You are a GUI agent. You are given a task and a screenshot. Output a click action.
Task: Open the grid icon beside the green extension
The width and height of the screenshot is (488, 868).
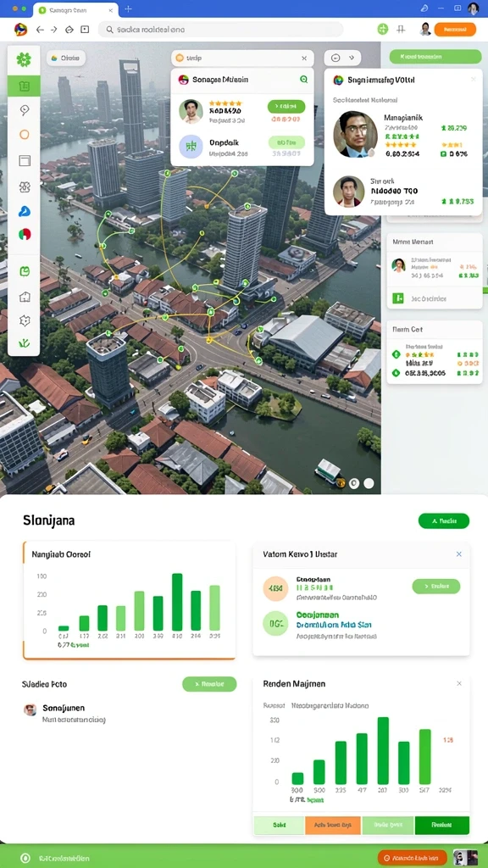[401, 30]
